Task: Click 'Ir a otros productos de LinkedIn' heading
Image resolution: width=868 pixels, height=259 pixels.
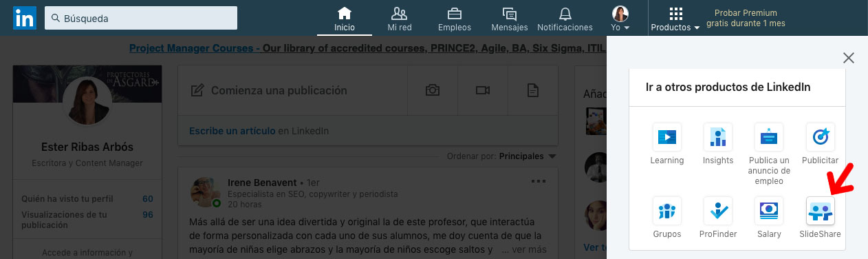Action: (x=728, y=87)
